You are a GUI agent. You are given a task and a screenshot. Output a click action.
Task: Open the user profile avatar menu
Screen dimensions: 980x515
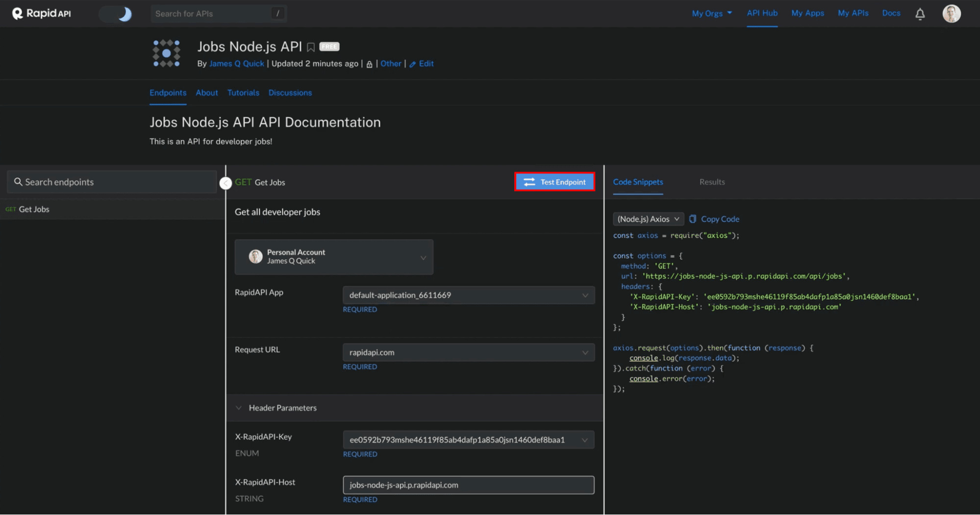tap(951, 14)
